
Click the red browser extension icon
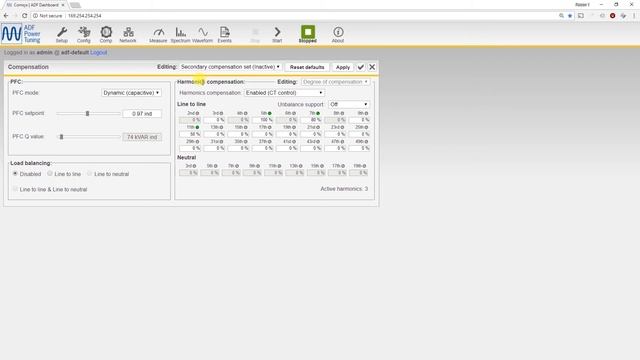pyautogui.click(x=613, y=16)
